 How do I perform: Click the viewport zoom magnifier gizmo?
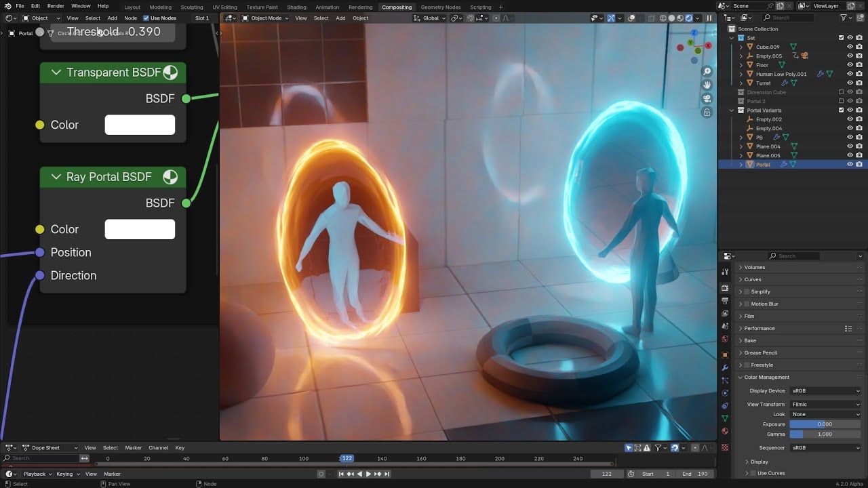tap(707, 72)
